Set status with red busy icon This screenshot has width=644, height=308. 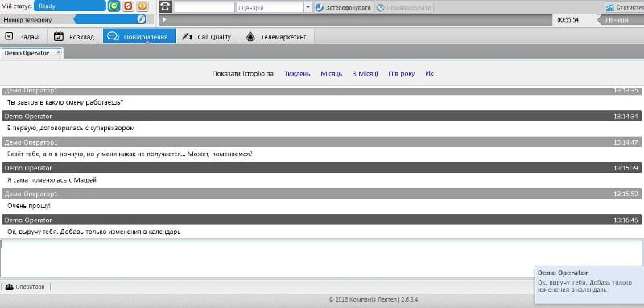tap(128, 6)
